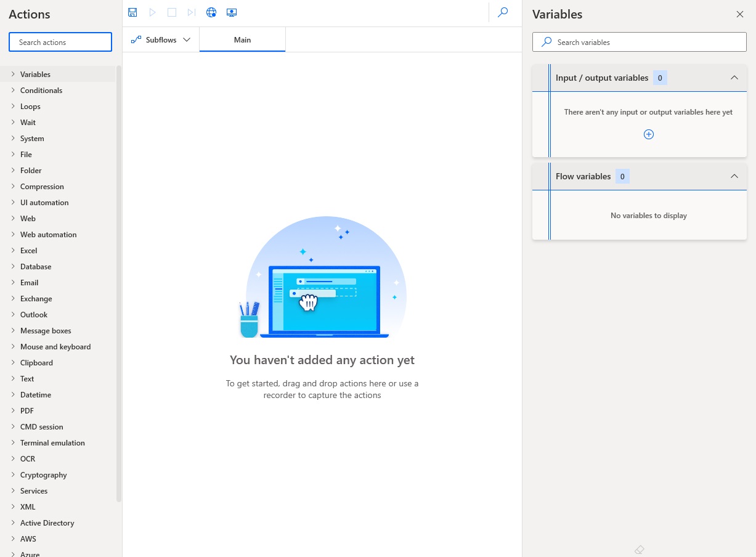The width and height of the screenshot is (756, 557).
Task: Launch the Desktop recorder icon
Action: (232, 12)
